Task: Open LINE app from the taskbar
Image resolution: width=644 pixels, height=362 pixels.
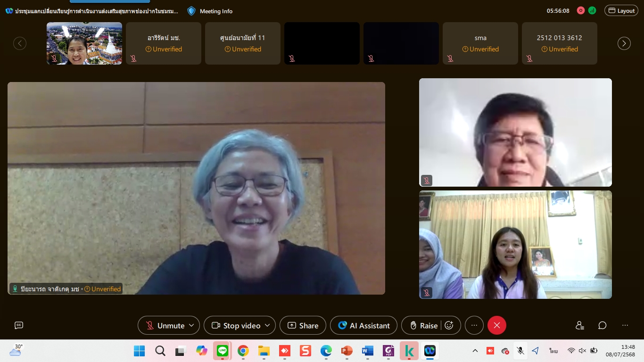Action: pyautogui.click(x=222, y=351)
